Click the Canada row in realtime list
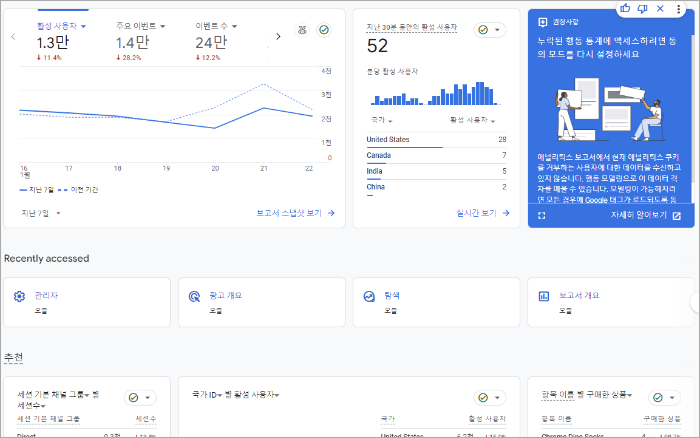The height and width of the screenshot is (438, 700). (436, 155)
